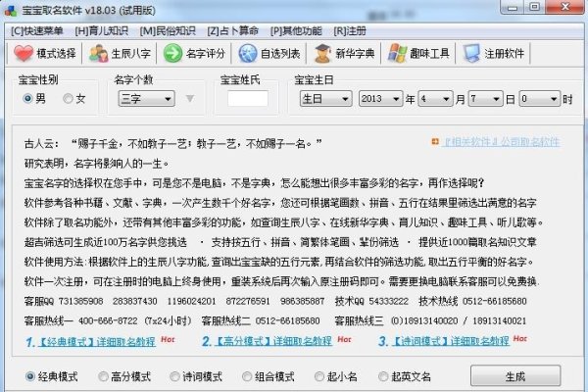Open 新华字典 graduate icon
The height and width of the screenshot is (392, 588).
[322, 53]
